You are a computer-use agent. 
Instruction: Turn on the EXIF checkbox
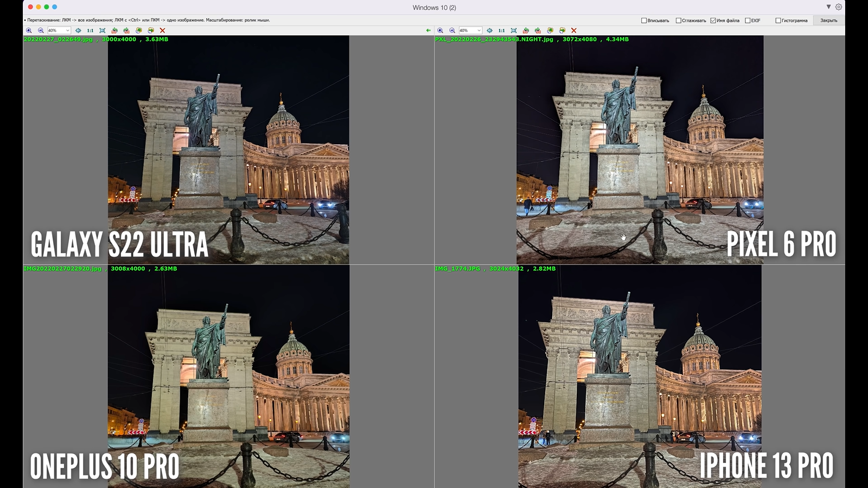click(748, 21)
